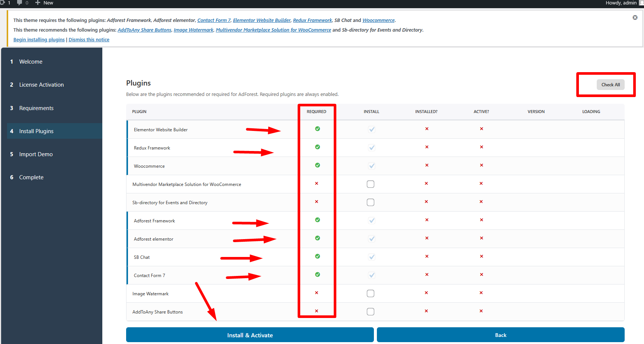This screenshot has width=644, height=344.
Task: Open Redux Framework link in notice
Action: click(x=313, y=20)
